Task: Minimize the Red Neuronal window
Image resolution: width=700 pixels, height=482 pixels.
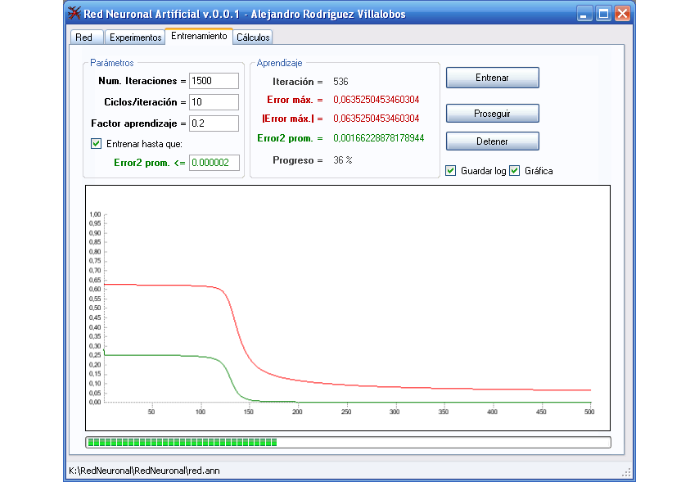Action: tap(583, 13)
